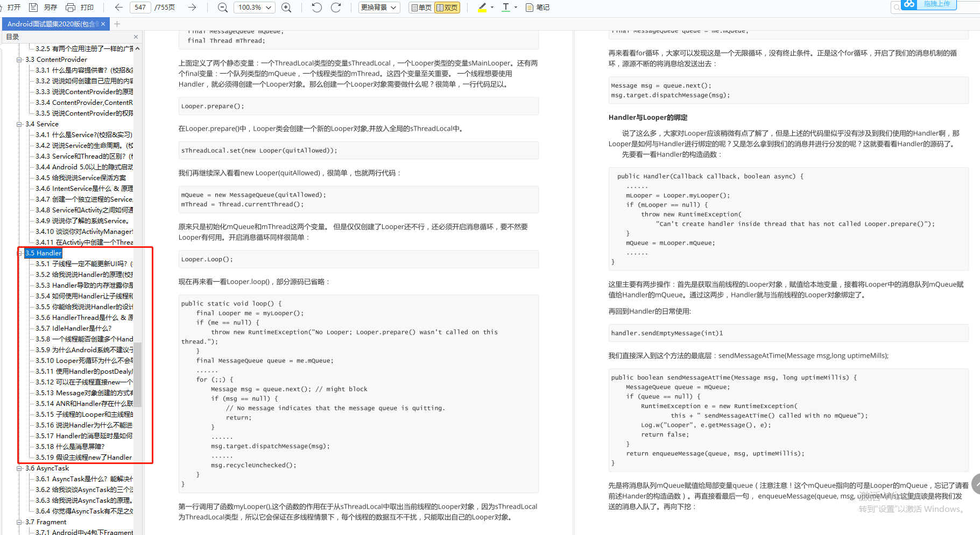980x535 pixels.
Task: Close the Android面试题集2020版 tab
Action: 103,24
